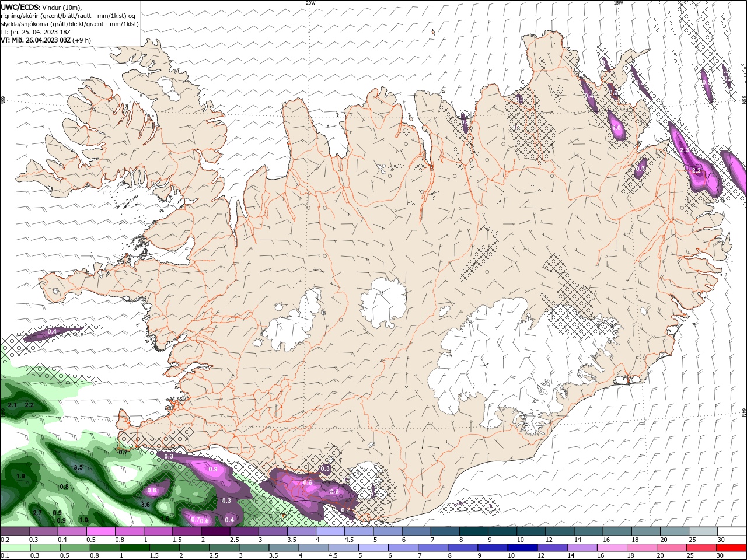Viewport: 747px width, 560px height.
Task: Click the '0.2' value on the south coast
Action: pos(345,510)
